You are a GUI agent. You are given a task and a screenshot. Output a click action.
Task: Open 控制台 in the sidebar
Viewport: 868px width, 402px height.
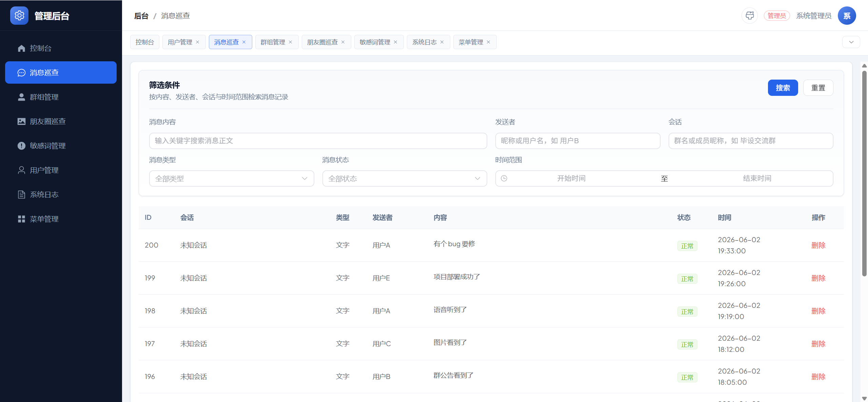[61, 48]
